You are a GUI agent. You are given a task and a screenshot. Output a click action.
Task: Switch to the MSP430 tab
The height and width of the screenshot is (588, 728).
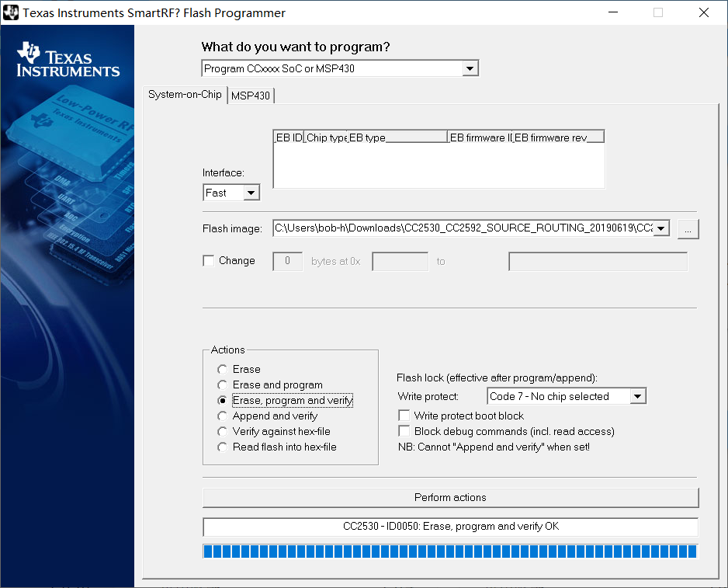251,96
